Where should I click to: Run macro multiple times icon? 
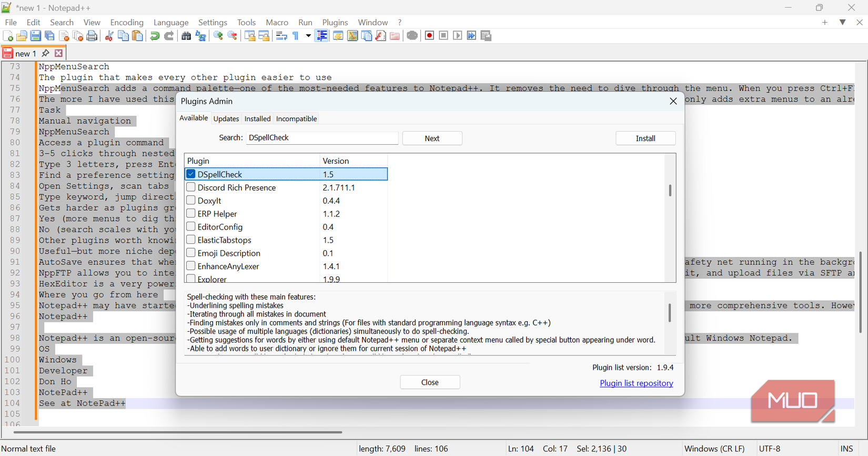[472, 36]
